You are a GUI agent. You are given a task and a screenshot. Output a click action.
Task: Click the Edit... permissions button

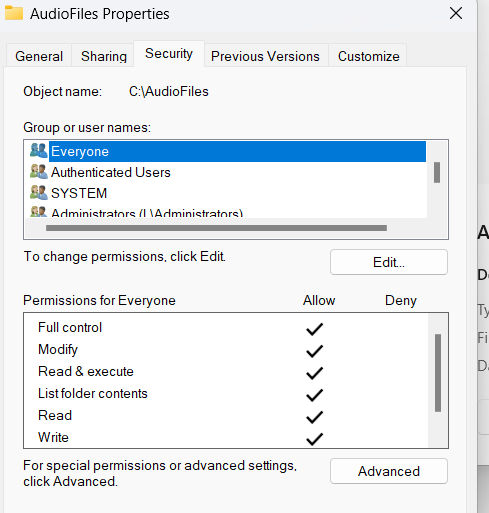click(389, 262)
